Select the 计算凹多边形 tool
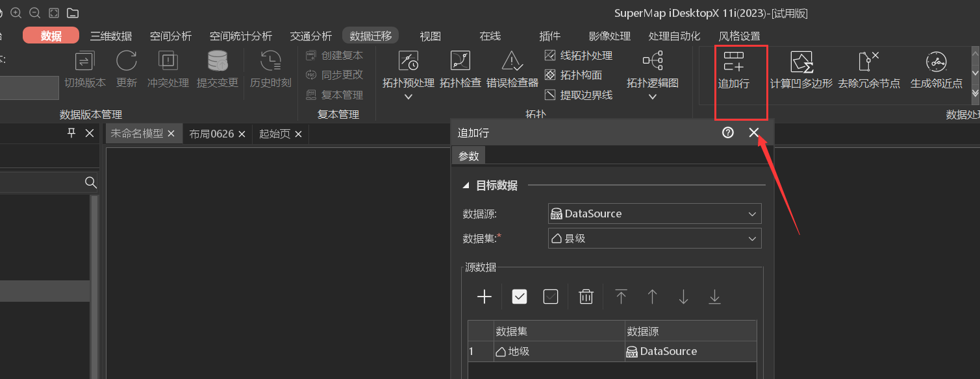 coord(801,62)
